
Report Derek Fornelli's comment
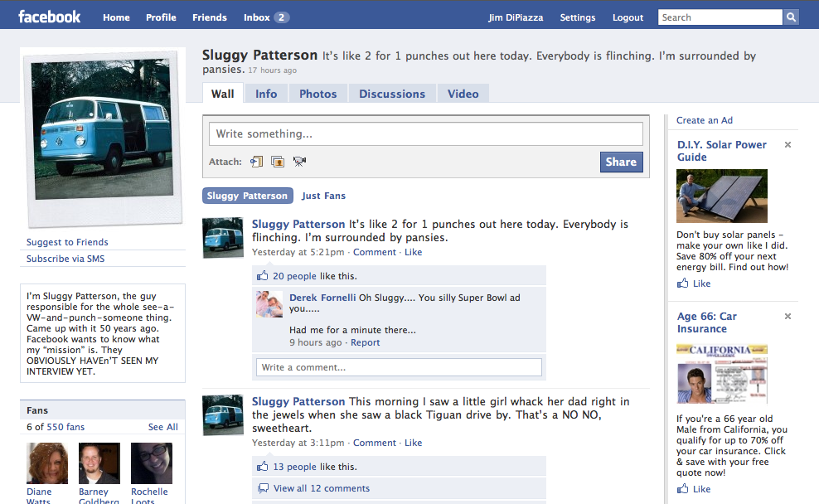click(x=365, y=342)
